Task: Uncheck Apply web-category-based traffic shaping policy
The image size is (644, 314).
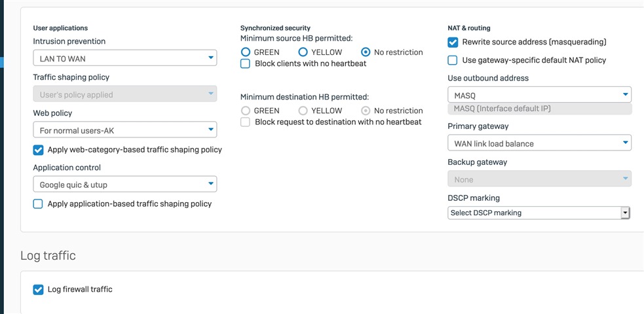Action: pyautogui.click(x=38, y=150)
